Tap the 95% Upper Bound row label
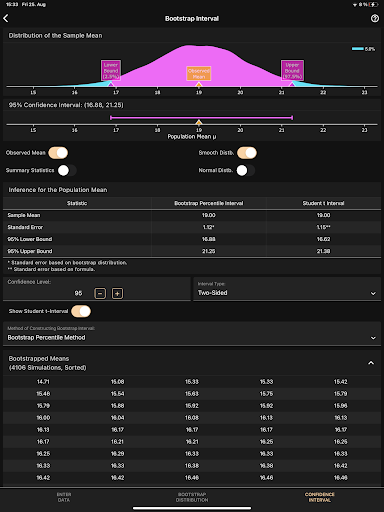The image size is (384, 512). pyautogui.click(x=30, y=251)
